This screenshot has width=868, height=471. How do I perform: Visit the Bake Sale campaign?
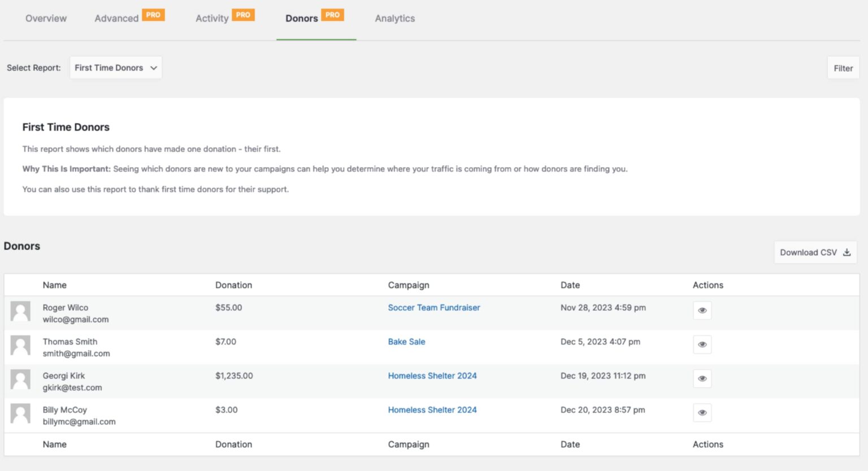coord(406,342)
